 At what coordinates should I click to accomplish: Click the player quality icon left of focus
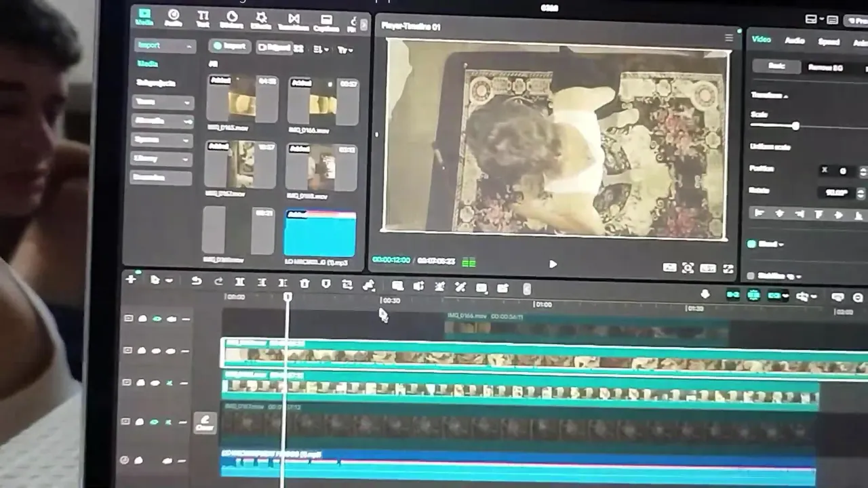click(669, 268)
